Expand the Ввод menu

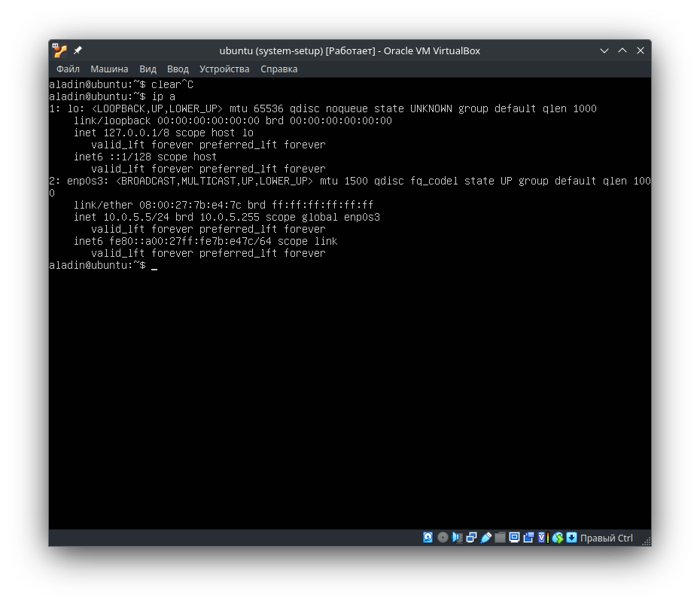tap(178, 69)
